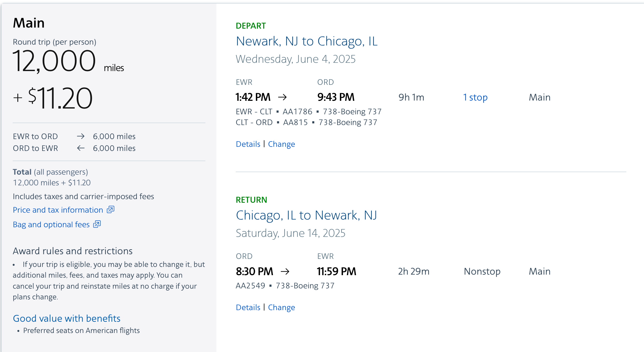Image resolution: width=644 pixels, height=352 pixels.
Task: Select the Chicago, IL to Newark, NJ heading
Action: 306,215
